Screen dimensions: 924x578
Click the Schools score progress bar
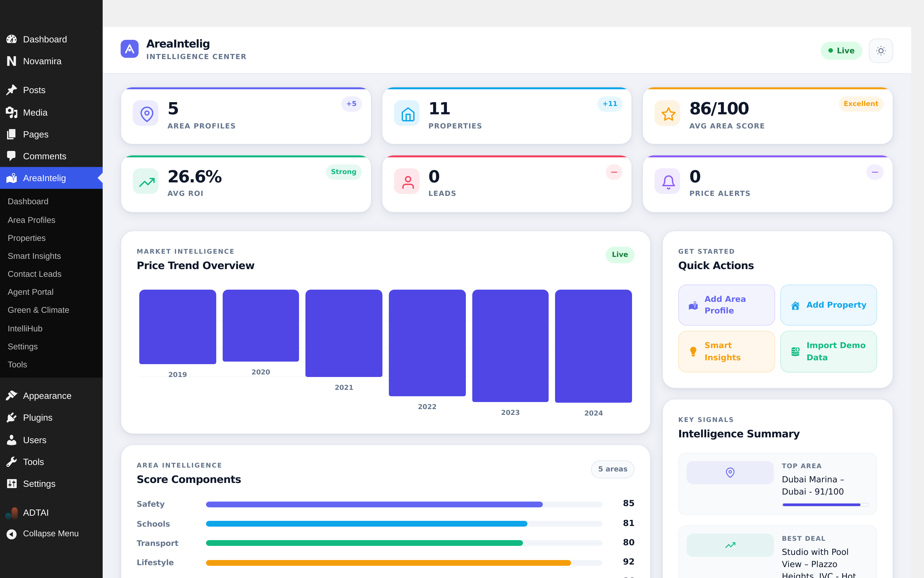tap(404, 523)
